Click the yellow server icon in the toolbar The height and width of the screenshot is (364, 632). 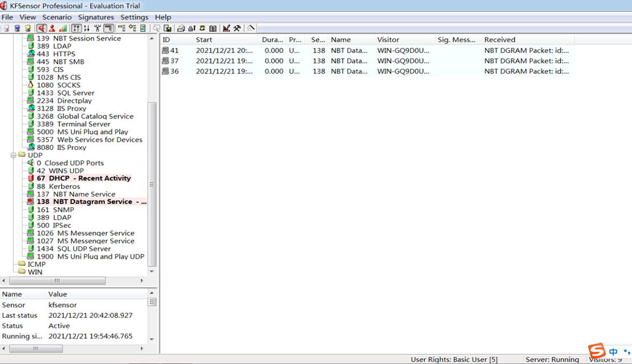pyautogui.click(x=28, y=28)
